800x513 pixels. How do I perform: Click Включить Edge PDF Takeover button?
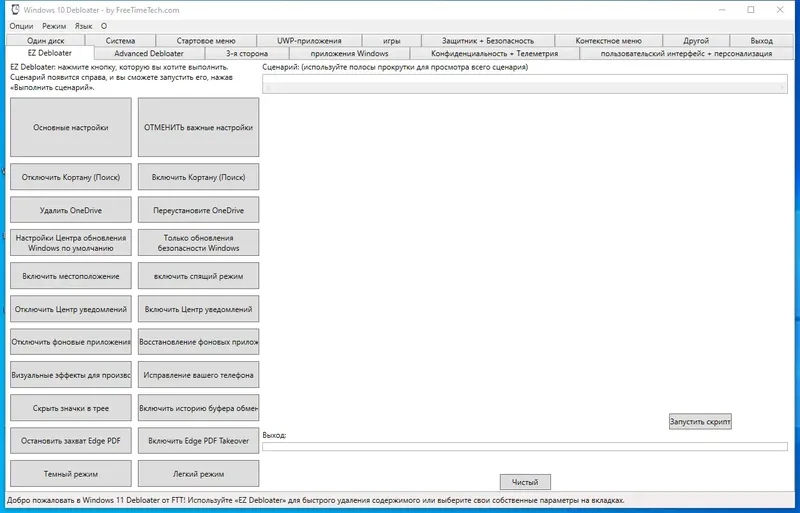(198, 441)
